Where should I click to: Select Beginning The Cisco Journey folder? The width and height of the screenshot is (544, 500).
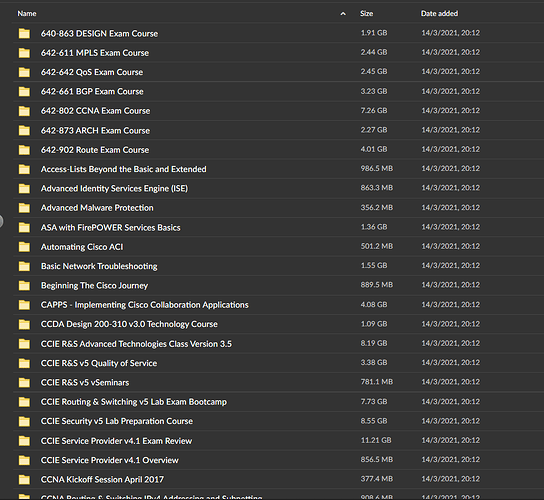point(279,285)
